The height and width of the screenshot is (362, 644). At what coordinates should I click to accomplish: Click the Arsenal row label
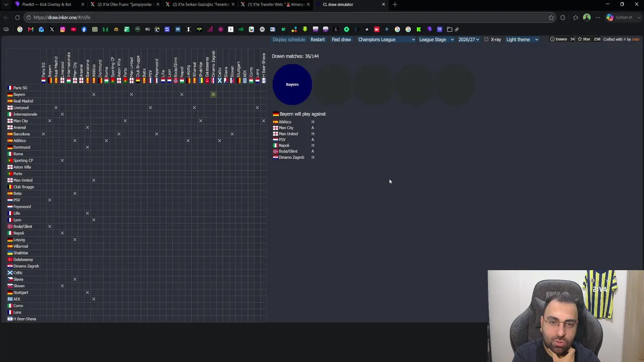point(17,128)
